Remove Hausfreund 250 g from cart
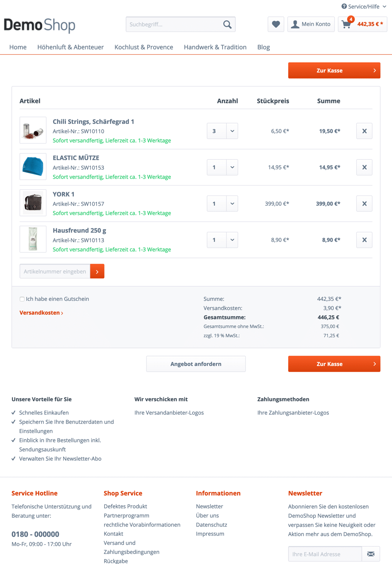 (364, 240)
